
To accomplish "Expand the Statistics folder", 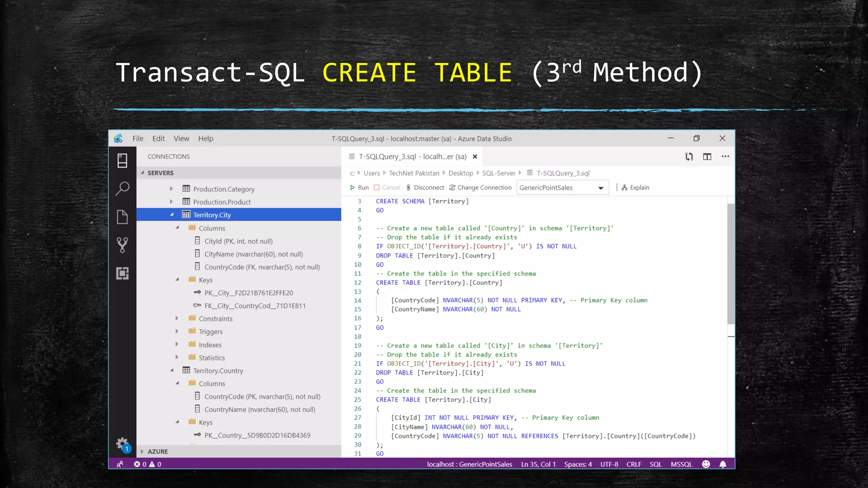I will (x=177, y=357).
